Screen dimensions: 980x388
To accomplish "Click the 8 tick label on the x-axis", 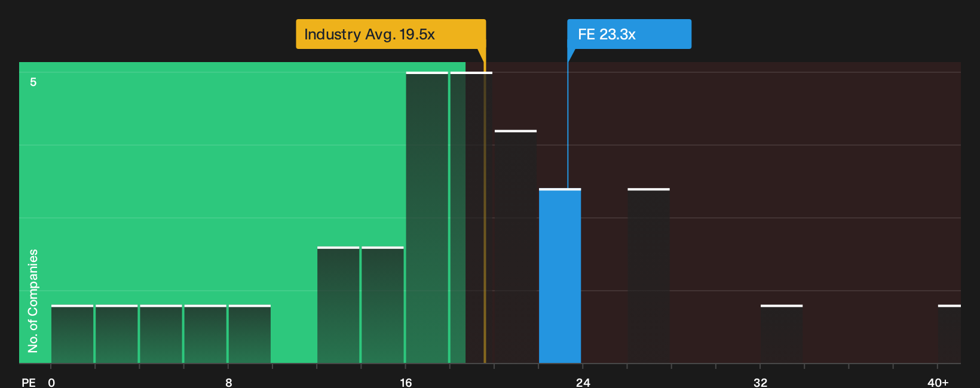I will tap(229, 382).
